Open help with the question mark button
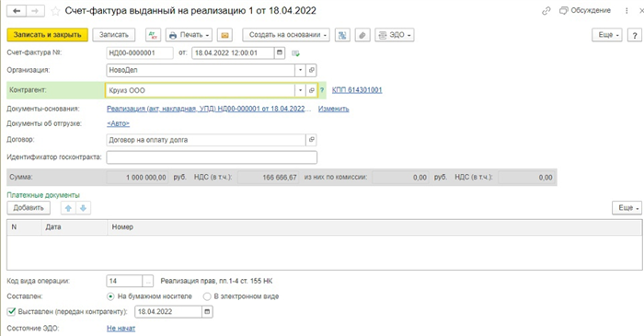The image size is (644, 336). pyautogui.click(x=635, y=35)
